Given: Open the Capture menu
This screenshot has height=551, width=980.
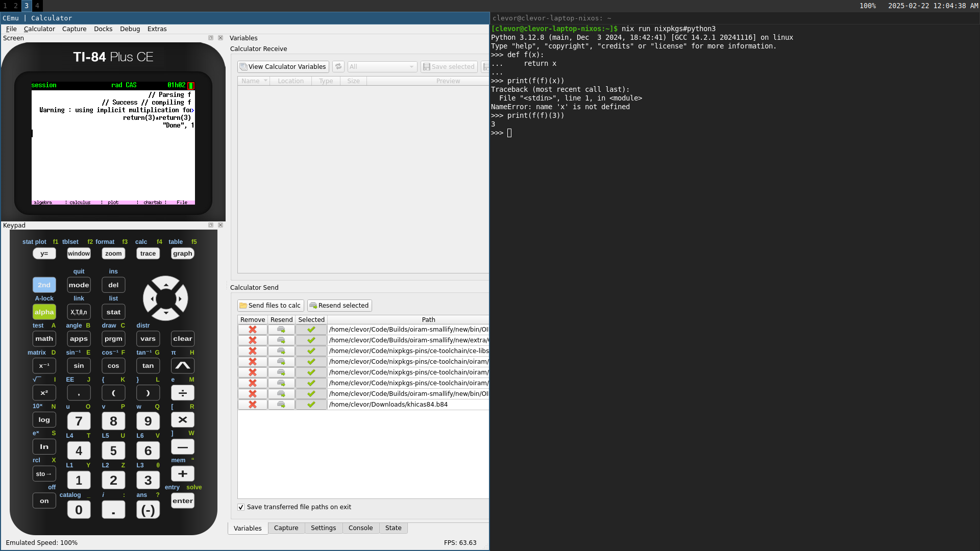Looking at the screenshot, I should (x=75, y=29).
